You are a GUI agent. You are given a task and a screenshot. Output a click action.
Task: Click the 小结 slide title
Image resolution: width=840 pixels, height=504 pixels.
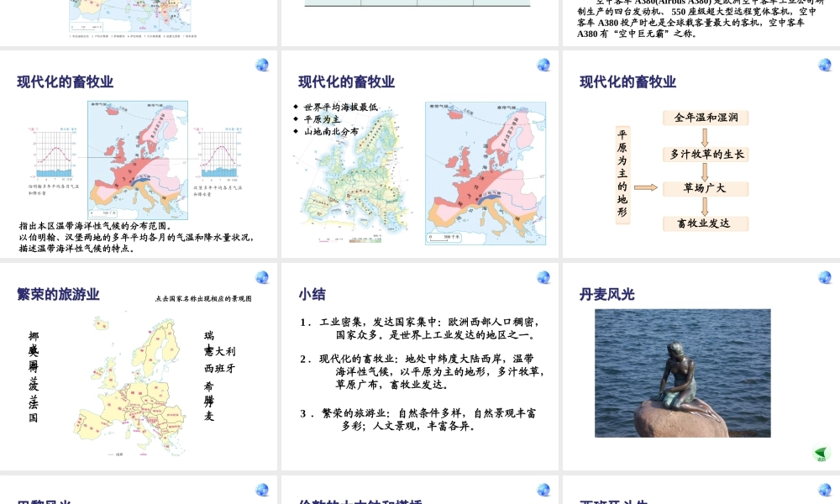(312, 294)
